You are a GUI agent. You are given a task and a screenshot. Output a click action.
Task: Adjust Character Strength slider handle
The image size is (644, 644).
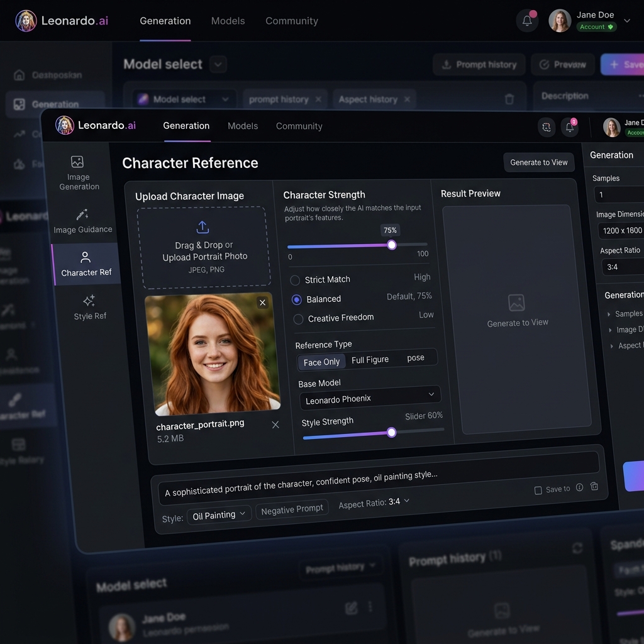click(392, 245)
